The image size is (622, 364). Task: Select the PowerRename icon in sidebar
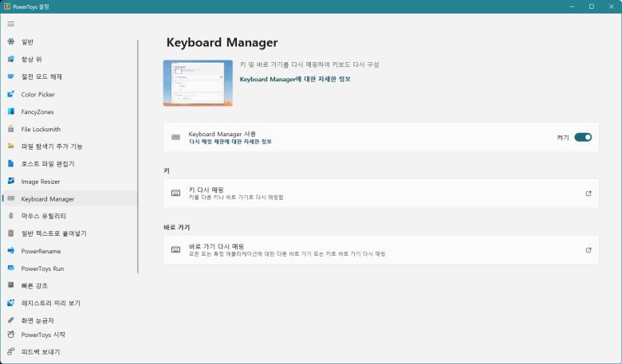(x=10, y=251)
